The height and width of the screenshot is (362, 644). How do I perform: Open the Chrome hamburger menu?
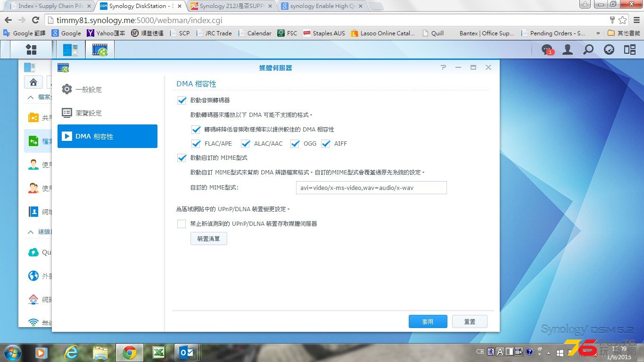636,20
